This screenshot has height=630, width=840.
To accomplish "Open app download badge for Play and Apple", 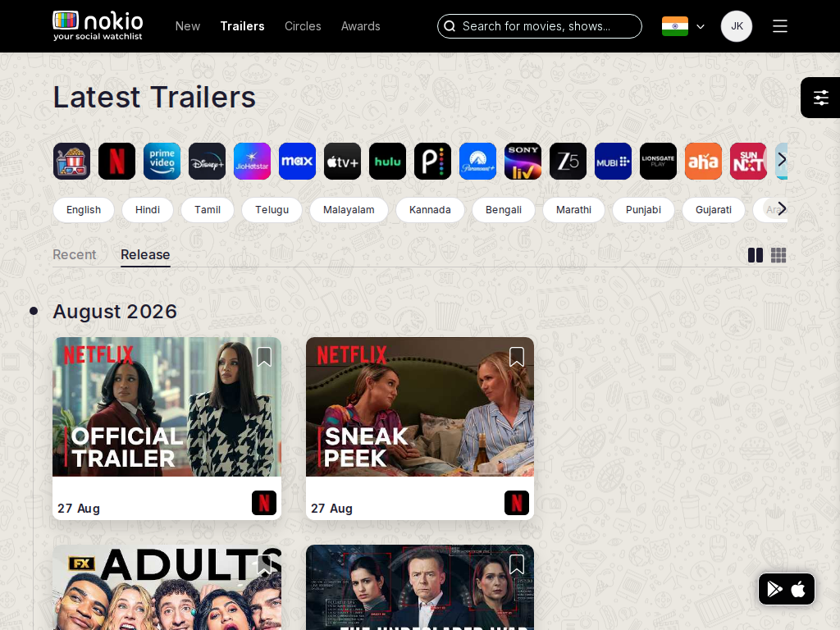I will (x=787, y=589).
